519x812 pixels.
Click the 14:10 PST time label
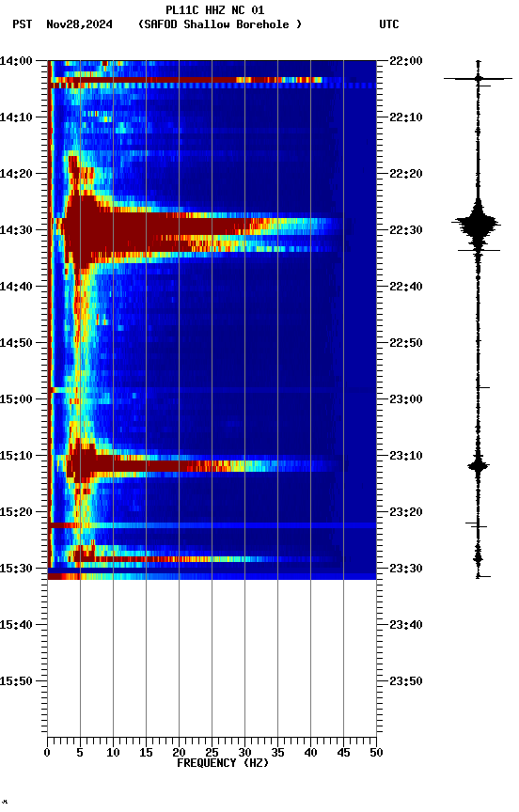pyautogui.click(x=16, y=117)
